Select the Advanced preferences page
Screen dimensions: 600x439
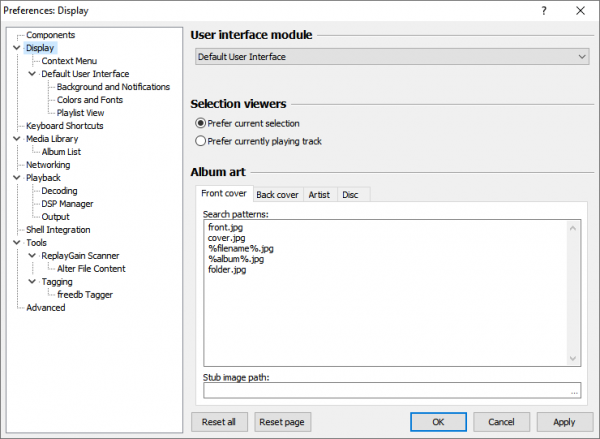click(x=46, y=308)
